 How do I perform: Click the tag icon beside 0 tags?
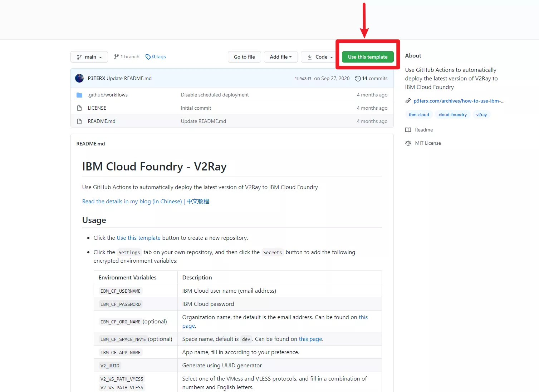click(x=148, y=57)
